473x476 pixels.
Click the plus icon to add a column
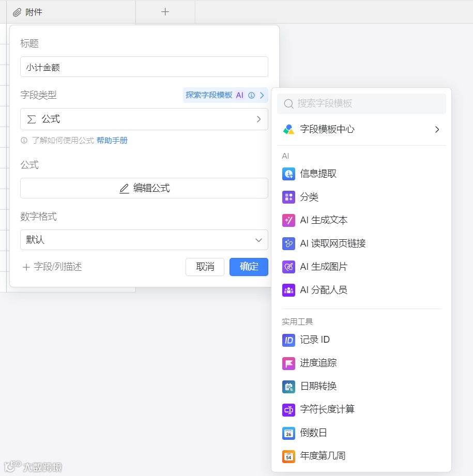pyautogui.click(x=165, y=12)
